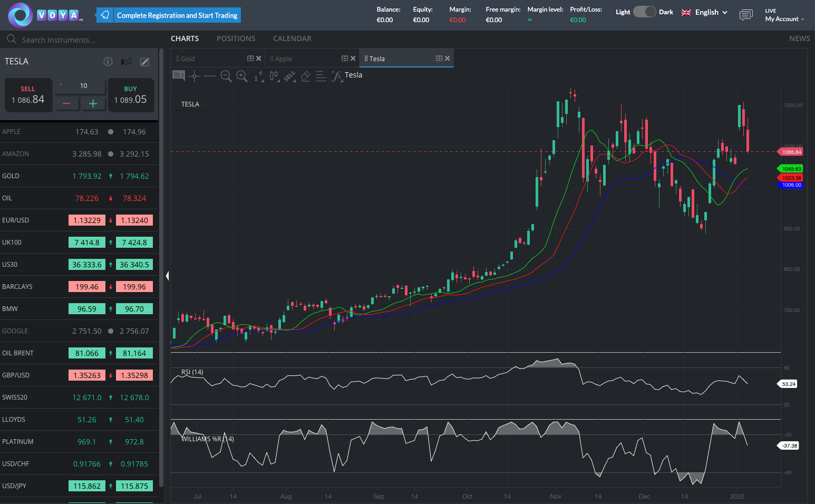This screenshot has width=815, height=504.
Task: Click the 1086.84 current price label
Action: click(x=791, y=152)
